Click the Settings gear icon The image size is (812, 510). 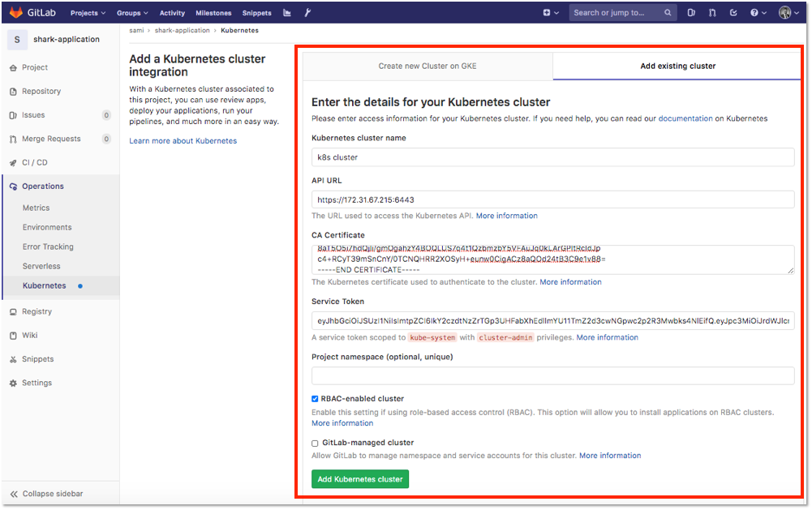13,384
